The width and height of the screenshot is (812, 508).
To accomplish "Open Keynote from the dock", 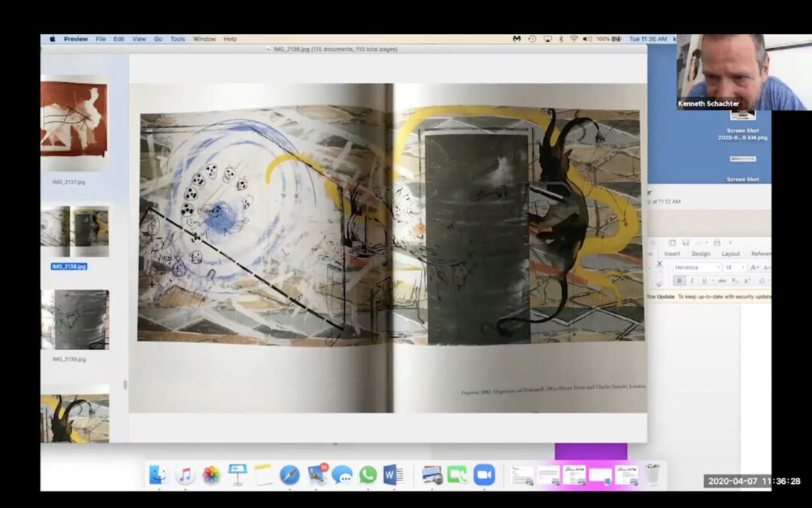I will click(237, 474).
